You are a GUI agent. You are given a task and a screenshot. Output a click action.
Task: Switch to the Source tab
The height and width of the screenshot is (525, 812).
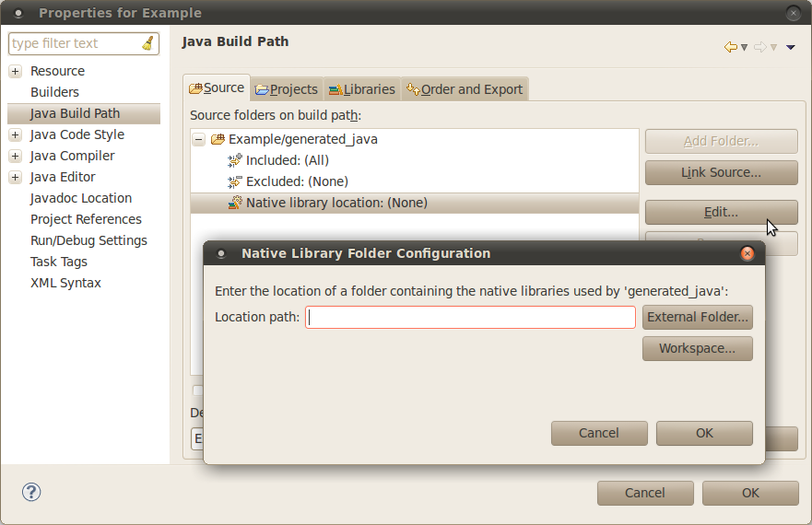pos(217,88)
